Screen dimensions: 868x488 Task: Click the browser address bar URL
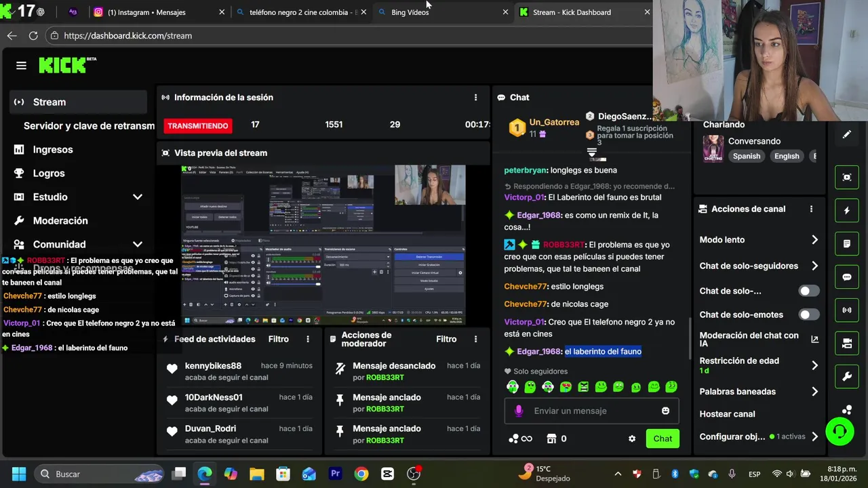(x=128, y=36)
